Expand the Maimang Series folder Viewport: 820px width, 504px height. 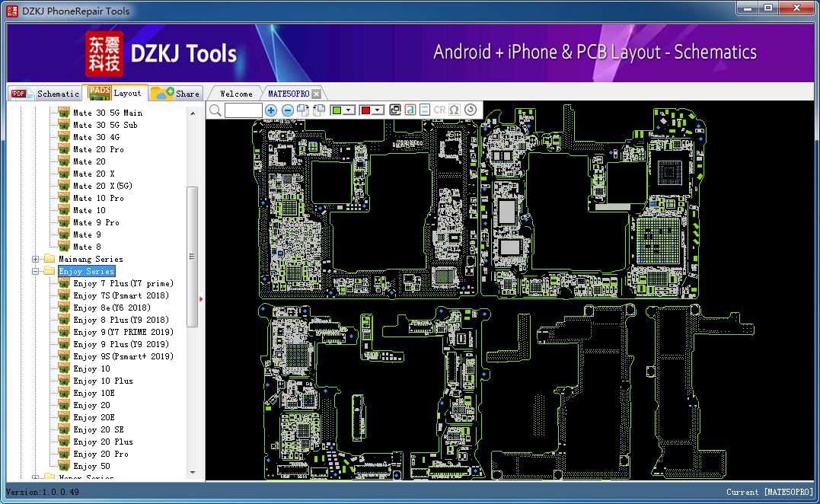[x=35, y=260]
